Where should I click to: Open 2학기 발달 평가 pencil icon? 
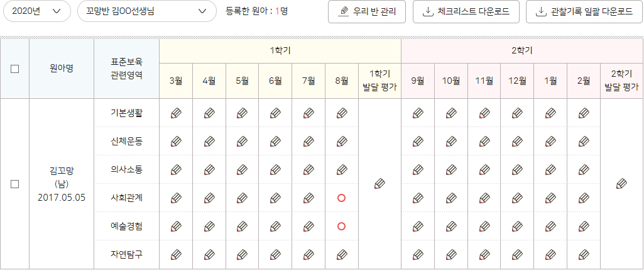point(622,184)
